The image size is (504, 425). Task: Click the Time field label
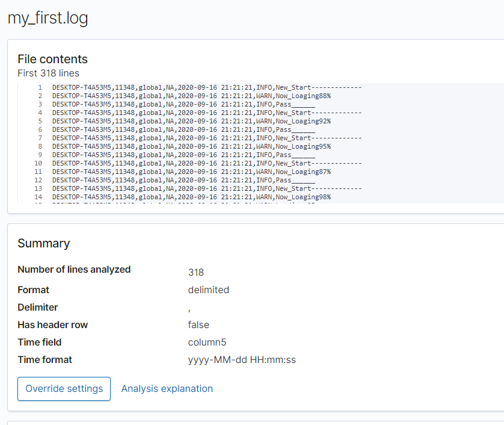tap(40, 343)
